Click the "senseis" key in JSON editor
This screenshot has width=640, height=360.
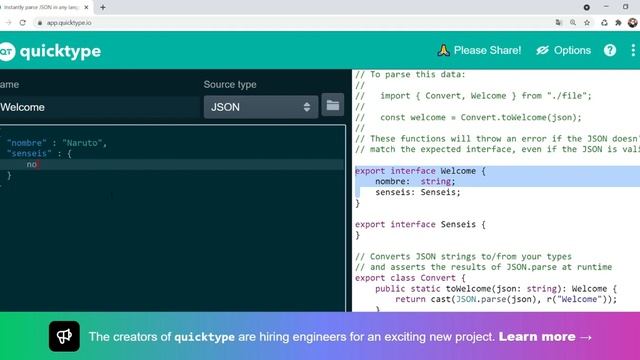click(x=29, y=153)
